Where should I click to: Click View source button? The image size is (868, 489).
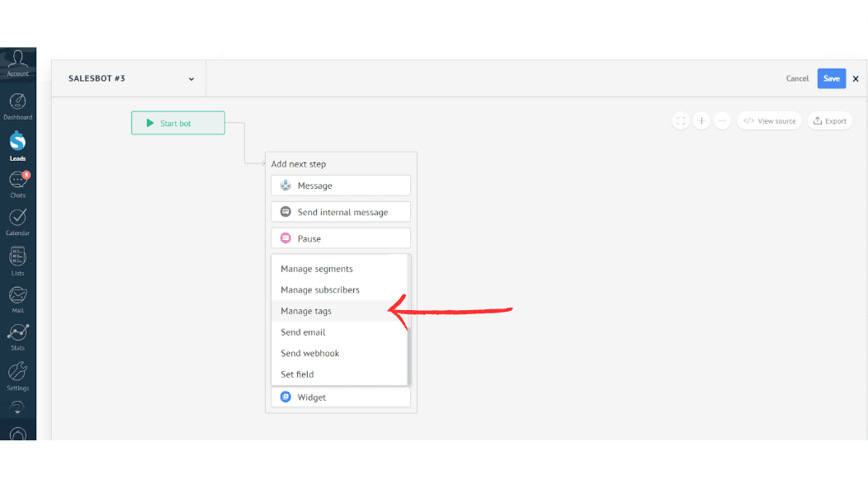[769, 120]
